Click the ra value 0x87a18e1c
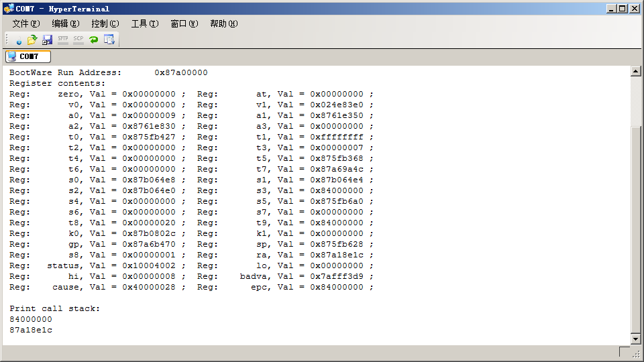The image size is (644, 362). coord(337,255)
